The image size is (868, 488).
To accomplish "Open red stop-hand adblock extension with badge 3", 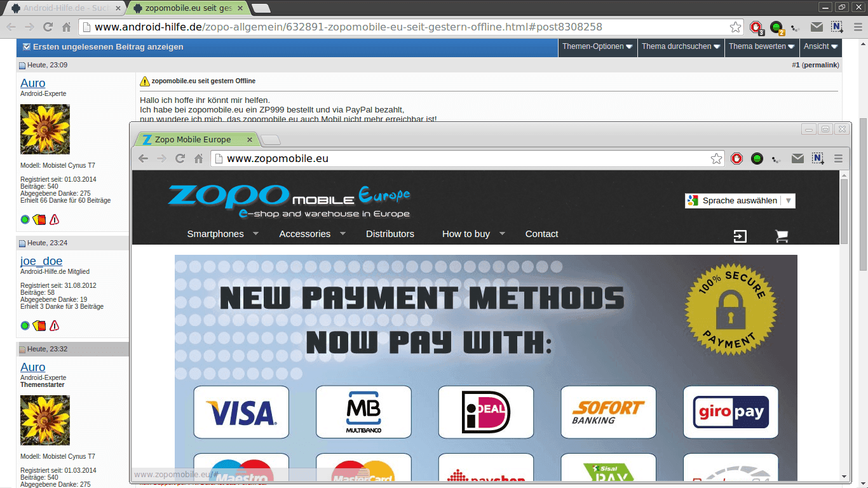I will click(x=756, y=27).
